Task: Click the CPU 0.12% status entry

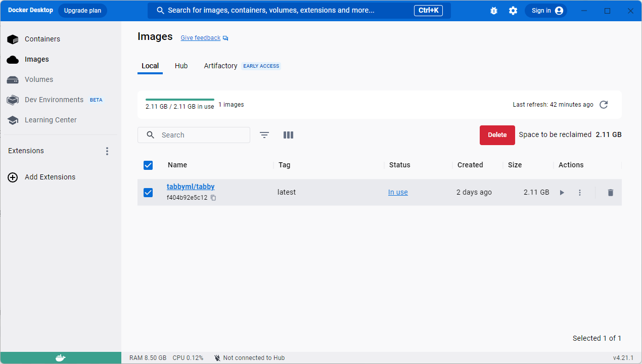Action: pos(188,358)
